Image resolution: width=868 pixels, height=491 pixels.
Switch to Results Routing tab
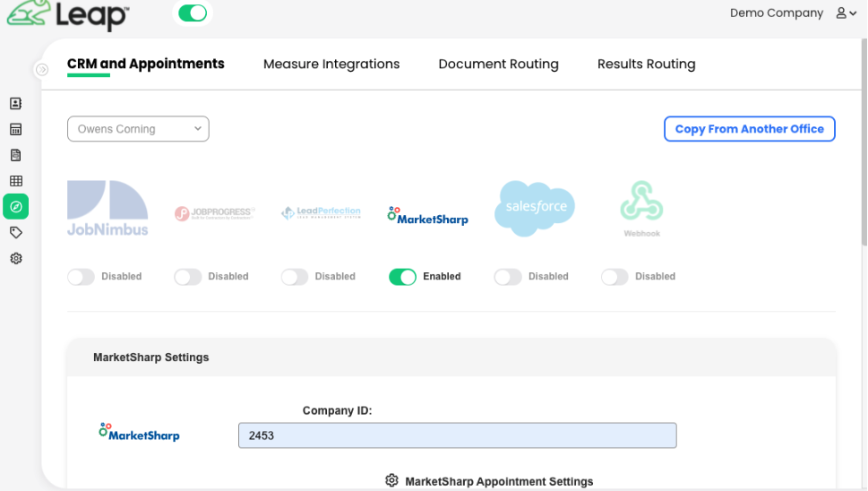tap(646, 65)
